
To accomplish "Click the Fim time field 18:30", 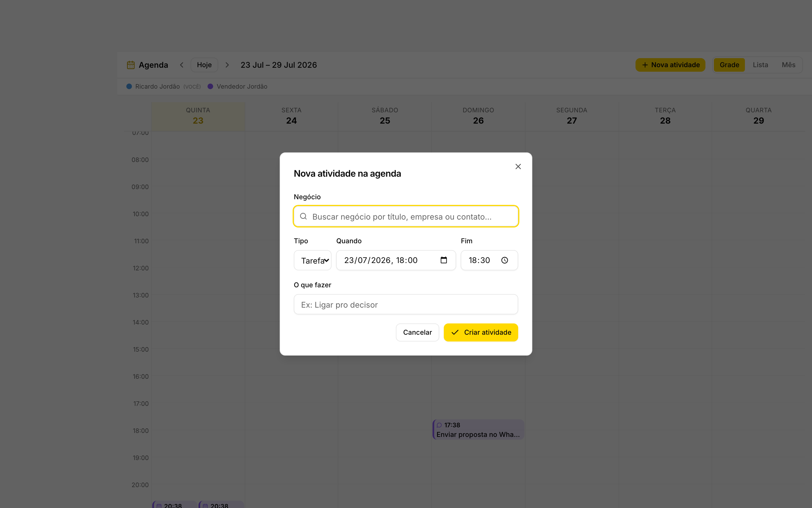I will (x=489, y=260).
